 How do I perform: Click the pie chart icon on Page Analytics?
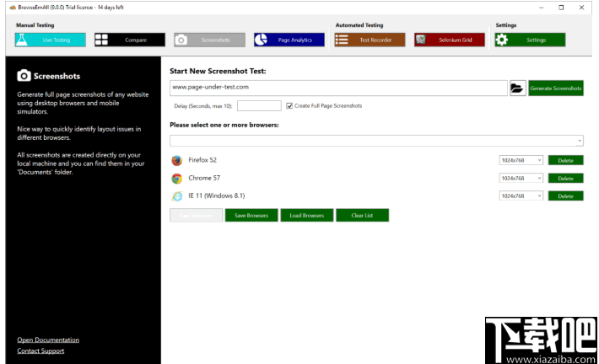pyautogui.click(x=261, y=40)
